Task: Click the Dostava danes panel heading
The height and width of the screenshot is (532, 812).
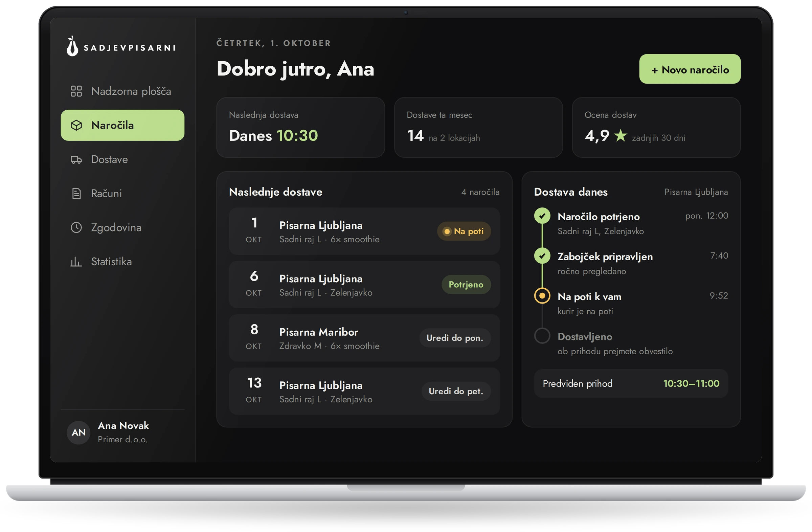Action: coord(571,192)
